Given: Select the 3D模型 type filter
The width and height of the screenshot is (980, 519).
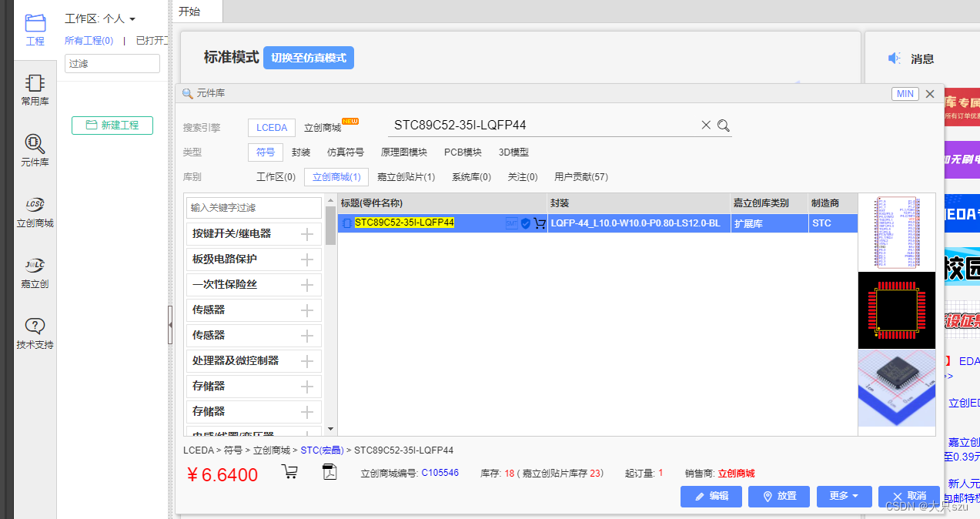Looking at the screenshot, I should (513, 152).
